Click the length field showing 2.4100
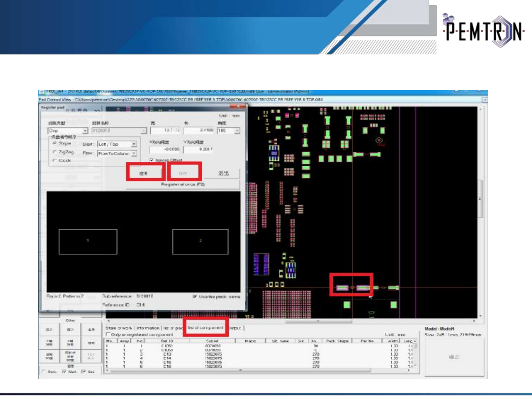Image resolution: width=532 pixels, height=399 pixels. [x=199, y=130]
